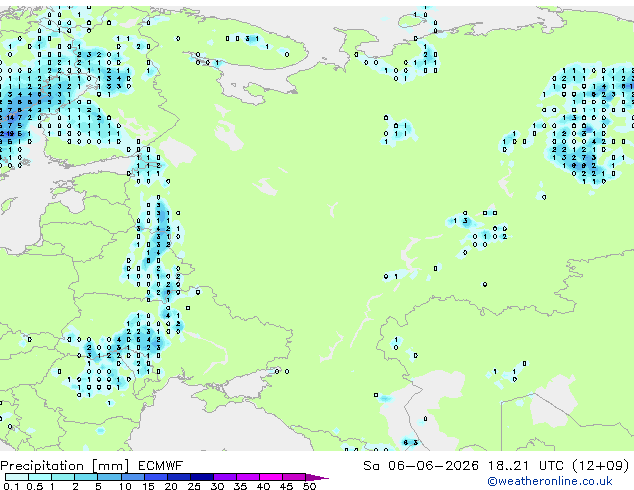Click the 0.1–0.5 mm lightest legend swatch
Viewport: 634px width, 490px height.
pos(17,477)
